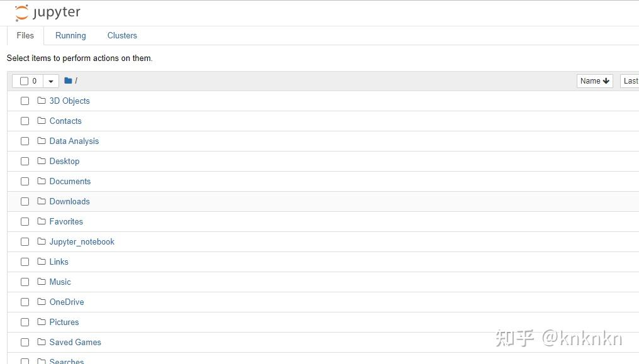The height and width of the screenshot is (364, 639).
Task: Click the folder icon beside OneDrive
Action: pyautogui.click(x=41, y=302)
